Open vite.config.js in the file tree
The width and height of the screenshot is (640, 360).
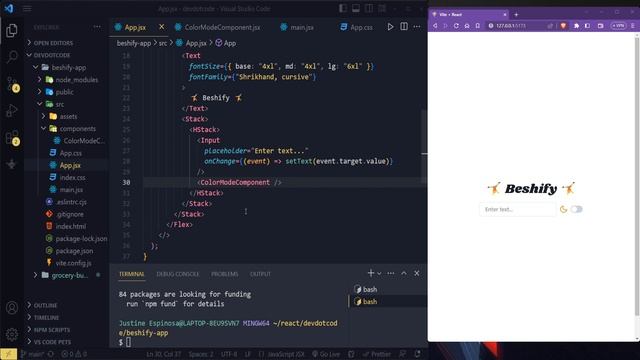point(73,263)
